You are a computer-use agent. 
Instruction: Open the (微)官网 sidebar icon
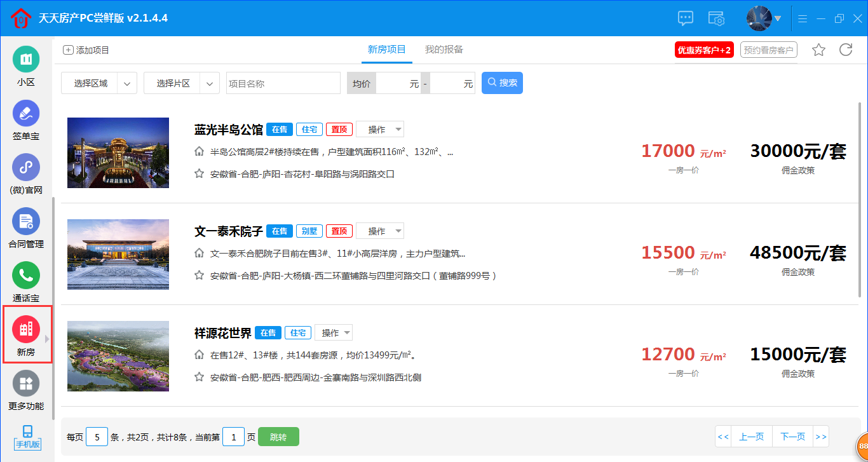click(x=26, y=168)
